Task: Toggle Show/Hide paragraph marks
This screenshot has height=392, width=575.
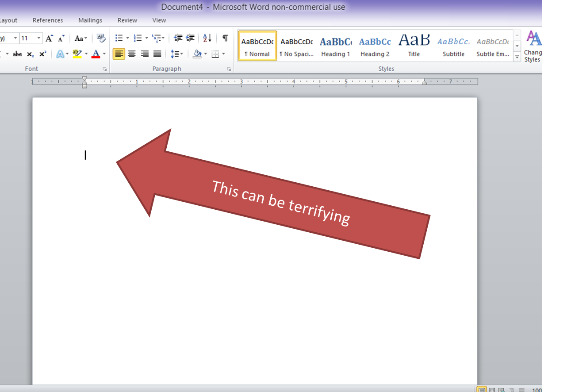Action: tap(226, 38)
